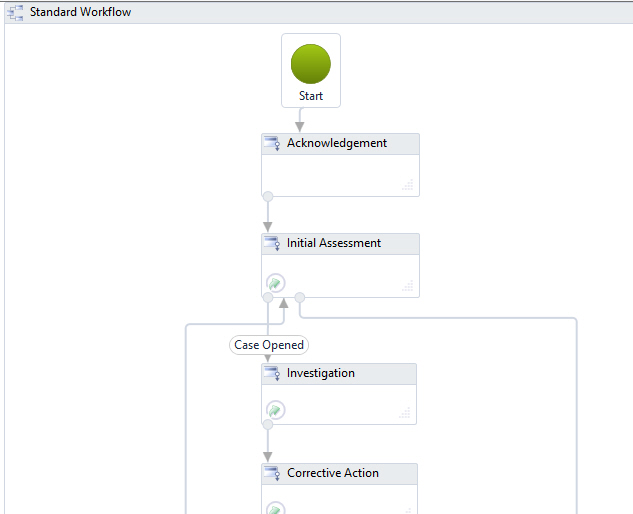Click the Start node label
The image size is (633, 514).
pos(311,96)
